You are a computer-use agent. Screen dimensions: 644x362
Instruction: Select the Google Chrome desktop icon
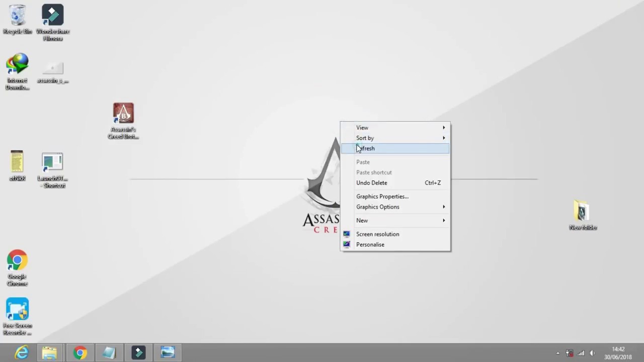(x=17, y=268)
